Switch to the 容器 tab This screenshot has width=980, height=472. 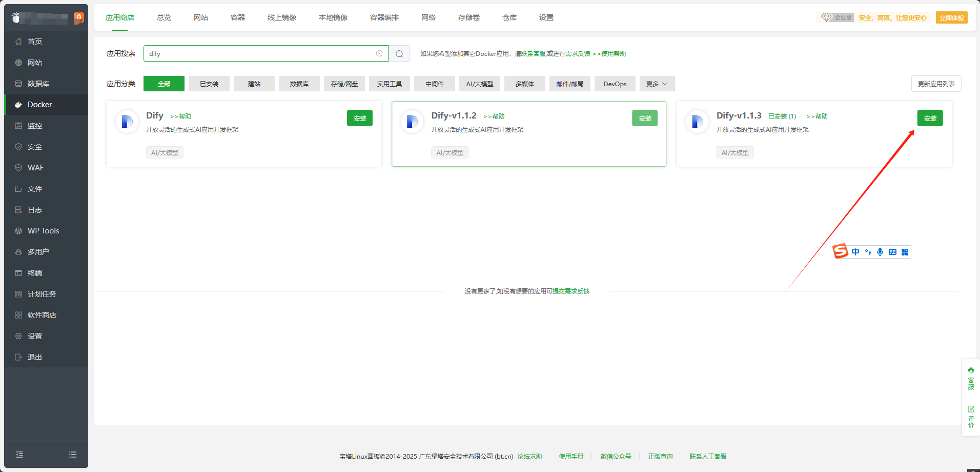(x=238, y=17)
